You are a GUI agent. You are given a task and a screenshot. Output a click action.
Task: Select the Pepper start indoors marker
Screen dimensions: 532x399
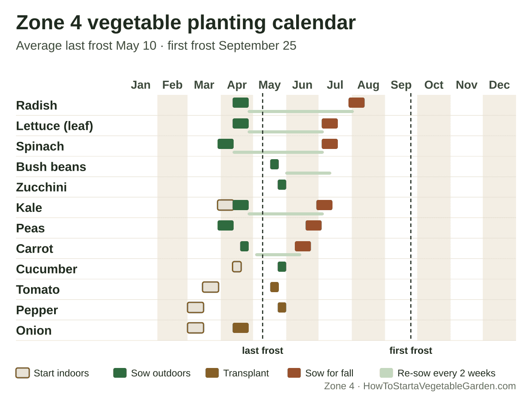click(196, 308)
